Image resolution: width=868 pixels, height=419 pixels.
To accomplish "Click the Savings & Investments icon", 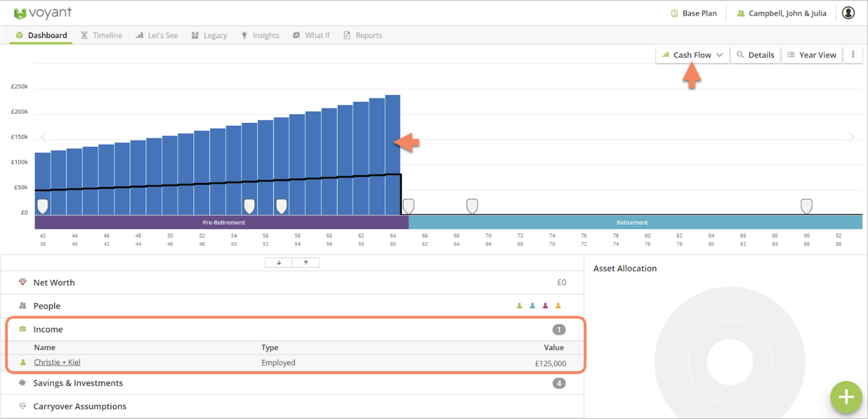I will [x=22, y=383].
